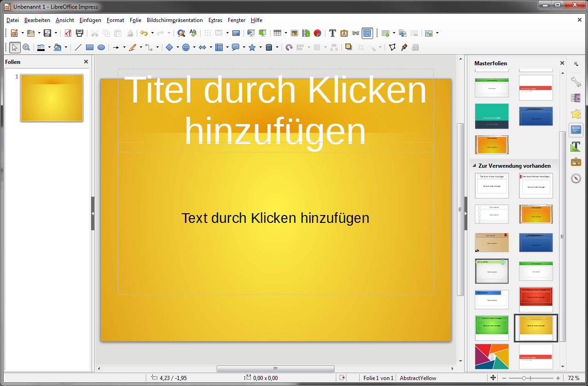The image size is (588, 386).
Task: Select slide 1 thumbnail in Folien panel
Action: coord(52,98)
